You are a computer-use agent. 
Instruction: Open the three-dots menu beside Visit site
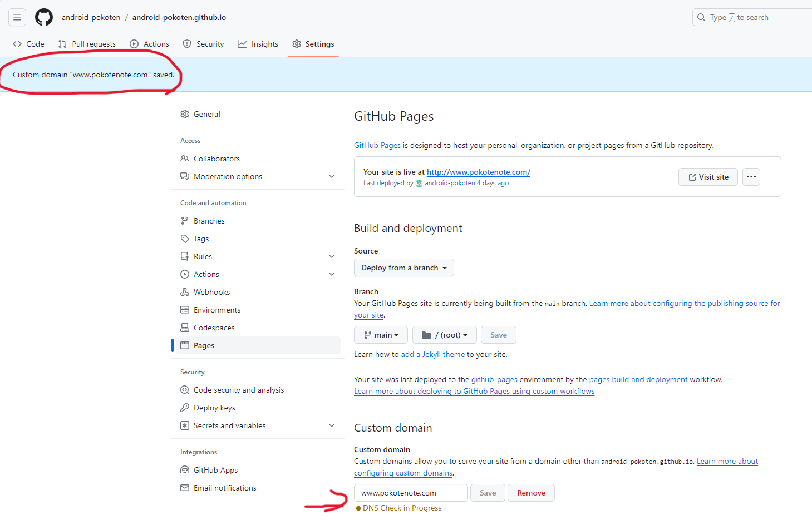pyautogui.click(x=751, y=177)
